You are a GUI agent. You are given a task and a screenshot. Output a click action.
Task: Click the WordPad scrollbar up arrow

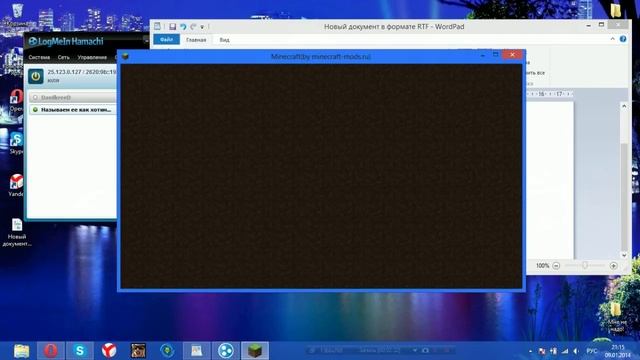pyautogui.click(x=624, y=106)
